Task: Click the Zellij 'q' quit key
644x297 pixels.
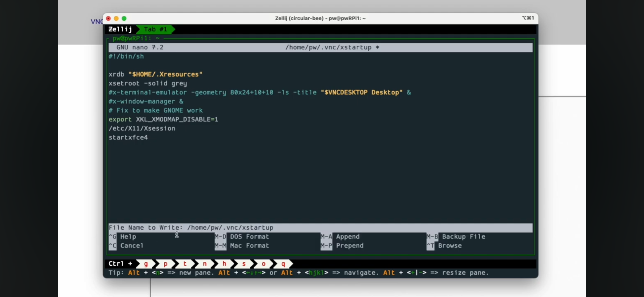Action: point(283,264)
